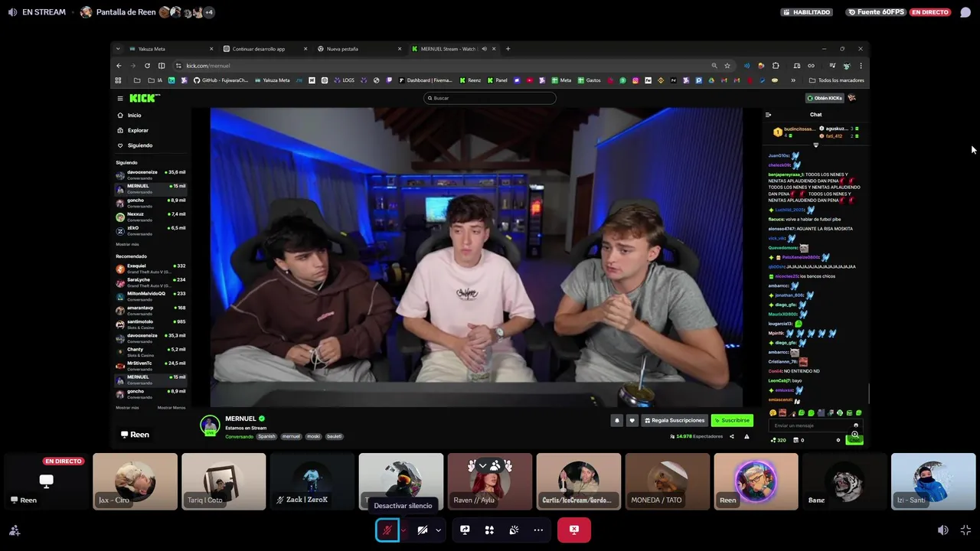Screen dimensions: 980x551
Task: Exit full screen icon bottom right
Action: click(965, 530)
